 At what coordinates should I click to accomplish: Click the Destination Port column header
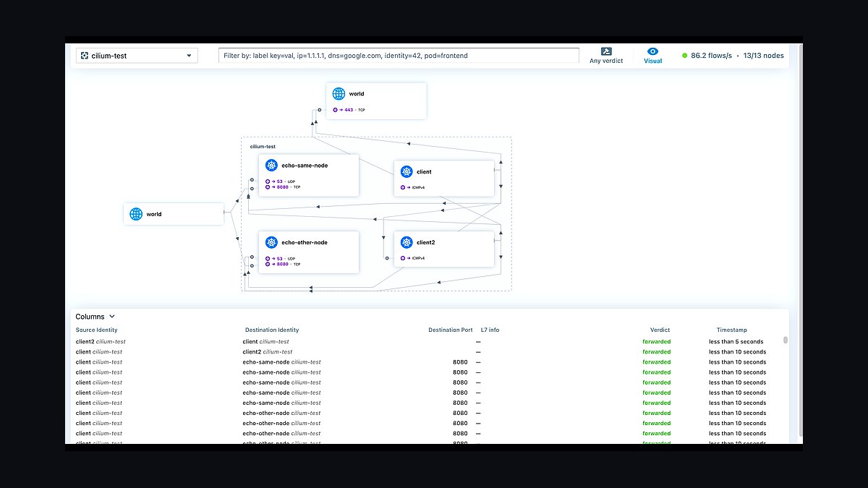tap(451, 330)
